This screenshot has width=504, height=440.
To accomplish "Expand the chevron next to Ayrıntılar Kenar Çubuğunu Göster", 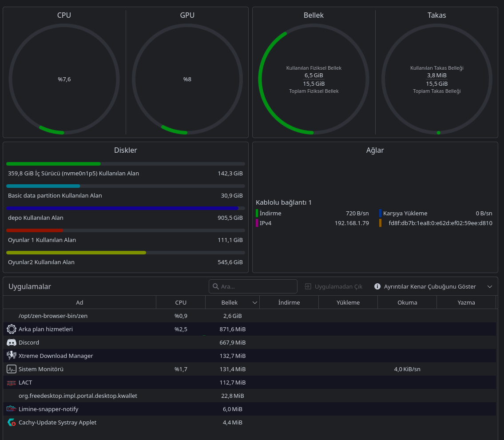I will [x=489, y=286].
